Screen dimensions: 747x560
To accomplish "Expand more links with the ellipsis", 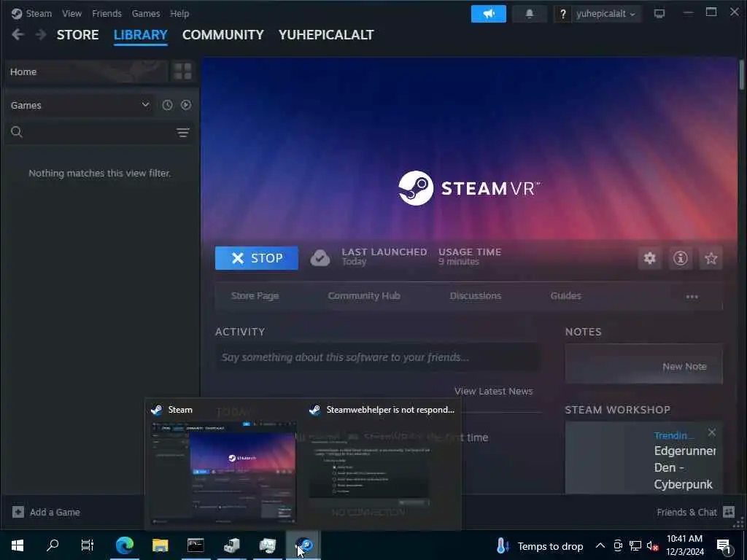I will 692,297.
